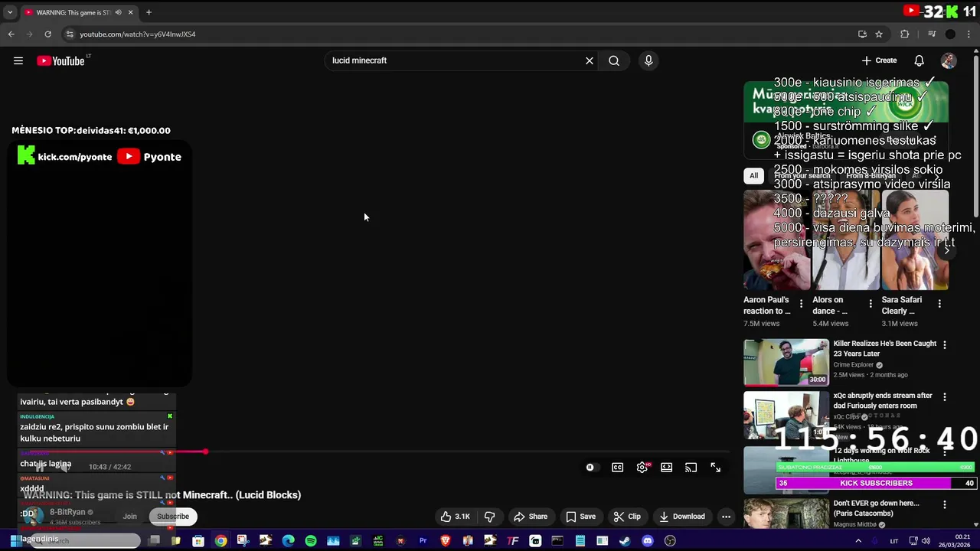The image size is (980, 551).
Task: Open the 8-BitRyan channel name link
Action: click(67, 512)
